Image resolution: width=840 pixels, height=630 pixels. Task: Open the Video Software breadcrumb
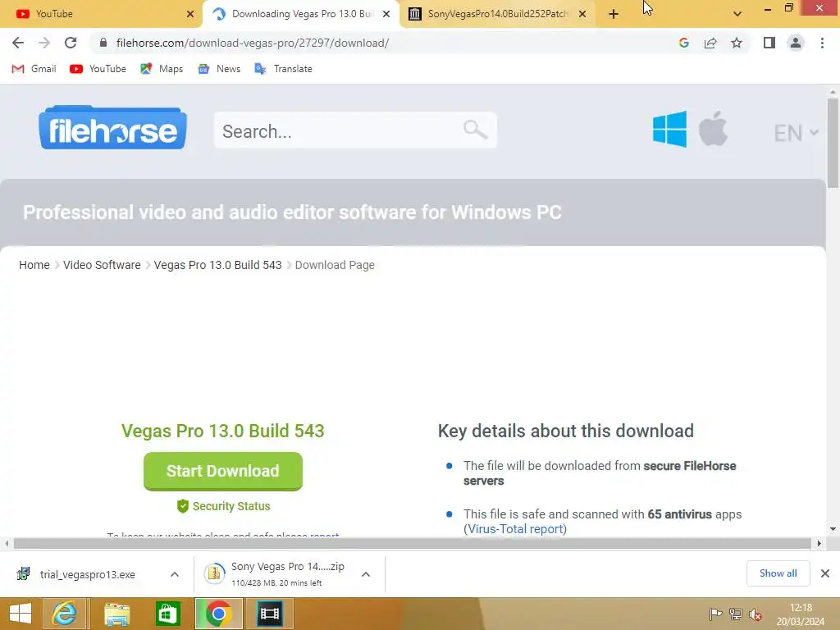coord(102,265)
